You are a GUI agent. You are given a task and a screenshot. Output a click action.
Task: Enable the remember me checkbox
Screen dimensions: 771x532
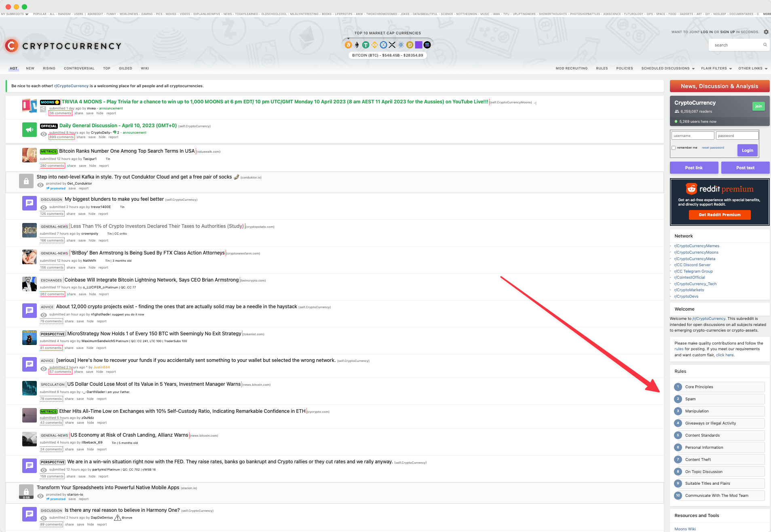674,148
